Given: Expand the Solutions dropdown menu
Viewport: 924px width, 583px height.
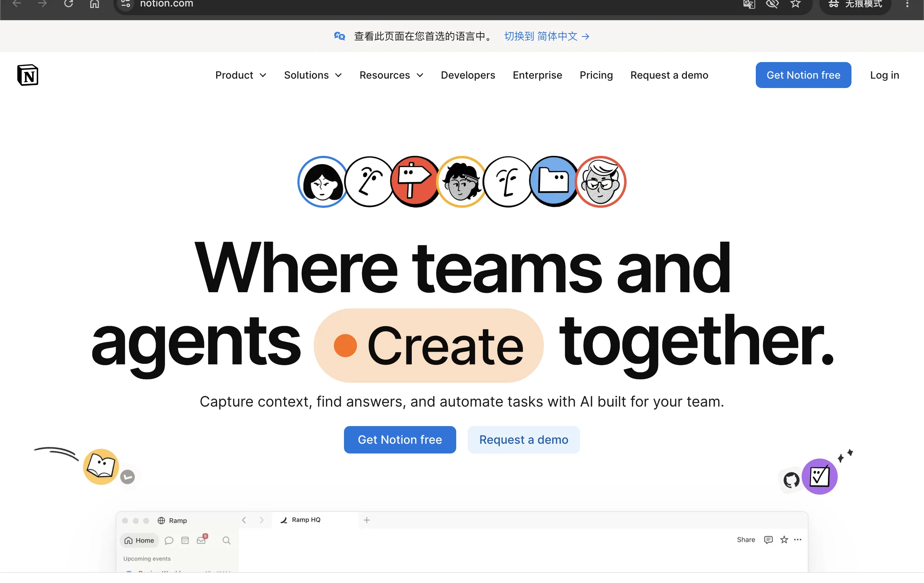Looking at the screenshot, I should coord(313,75).
